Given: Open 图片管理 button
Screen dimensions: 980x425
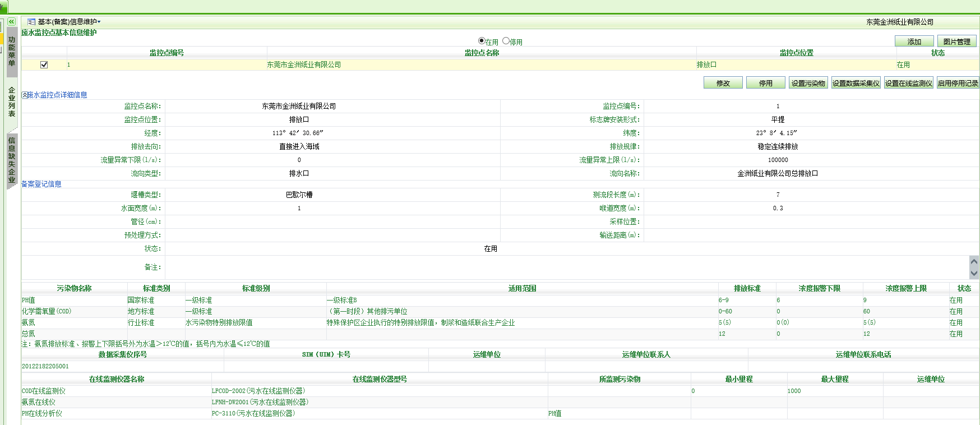Looking at the screenshot, I should pos(956,41).
